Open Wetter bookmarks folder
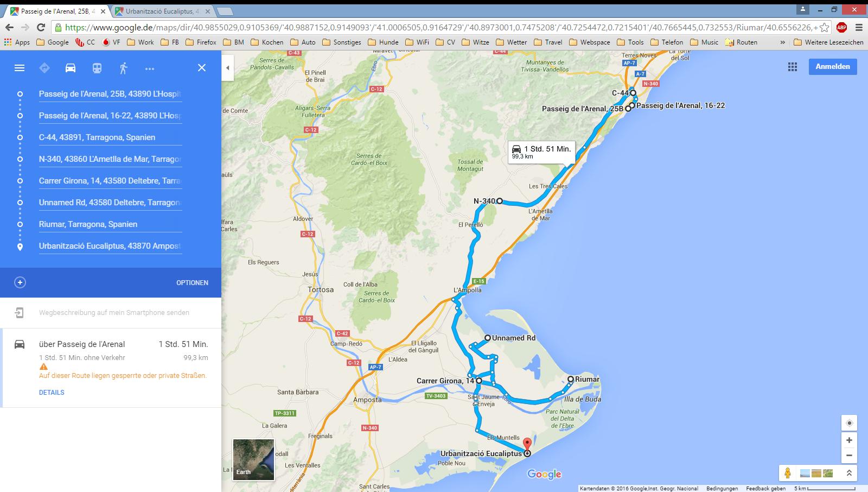This screenshot has height=492, width=868. (x=511, y=42)
